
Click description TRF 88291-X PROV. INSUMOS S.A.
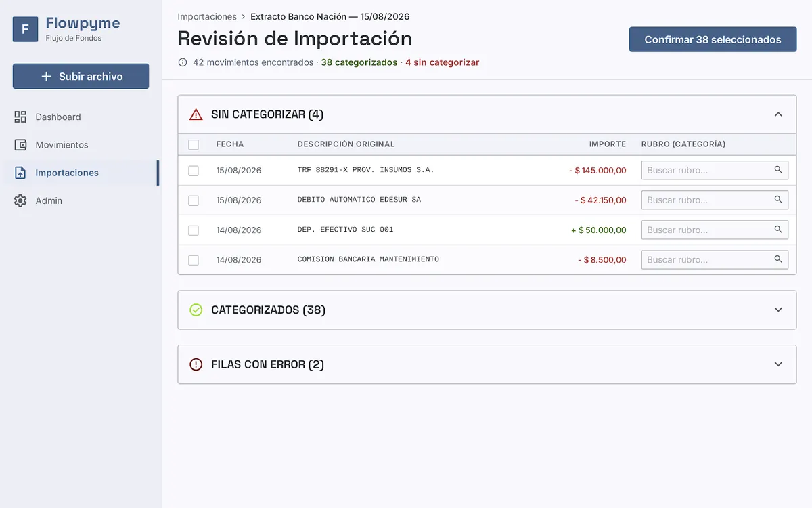[366, 170]
